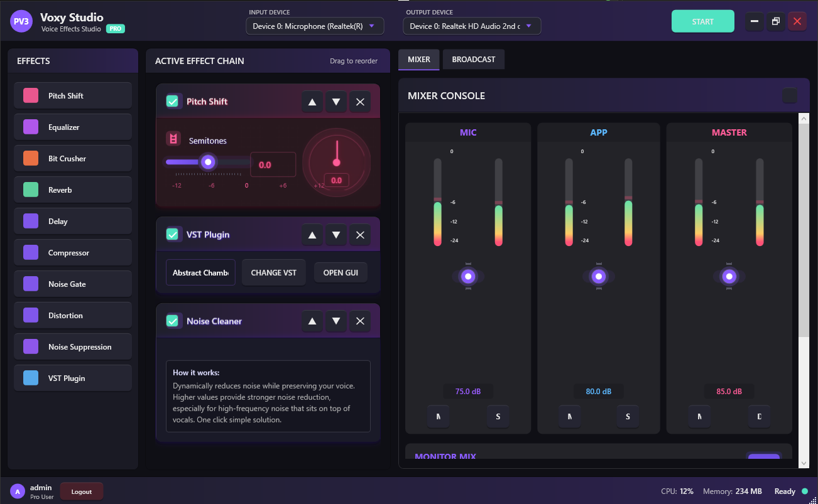Move VST Plugin effect down in chain
Screen dimensions: 818x504
coord(336,235)
